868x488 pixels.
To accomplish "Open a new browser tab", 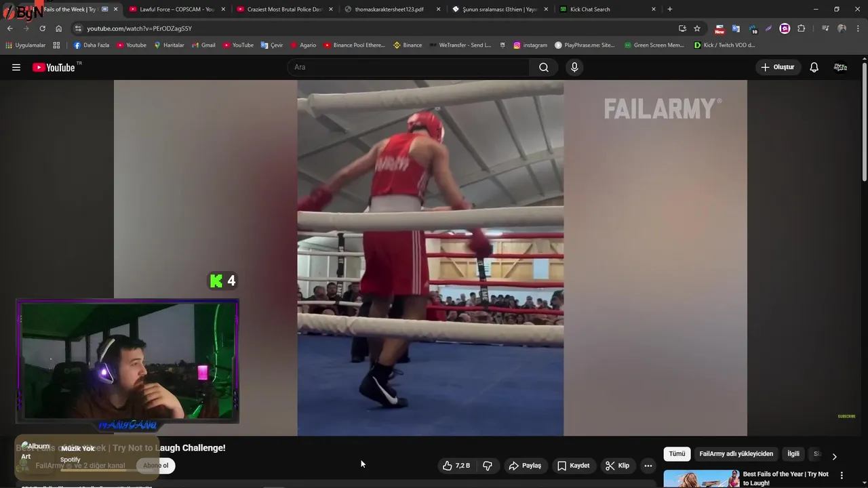I will [669, 9].
